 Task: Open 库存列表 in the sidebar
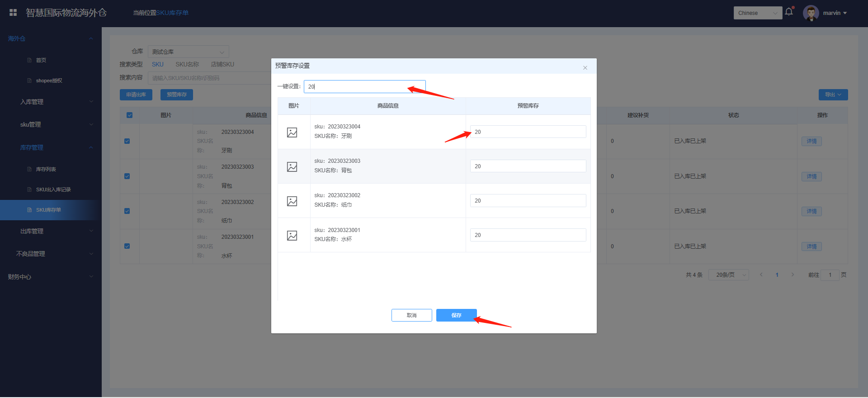46,169
